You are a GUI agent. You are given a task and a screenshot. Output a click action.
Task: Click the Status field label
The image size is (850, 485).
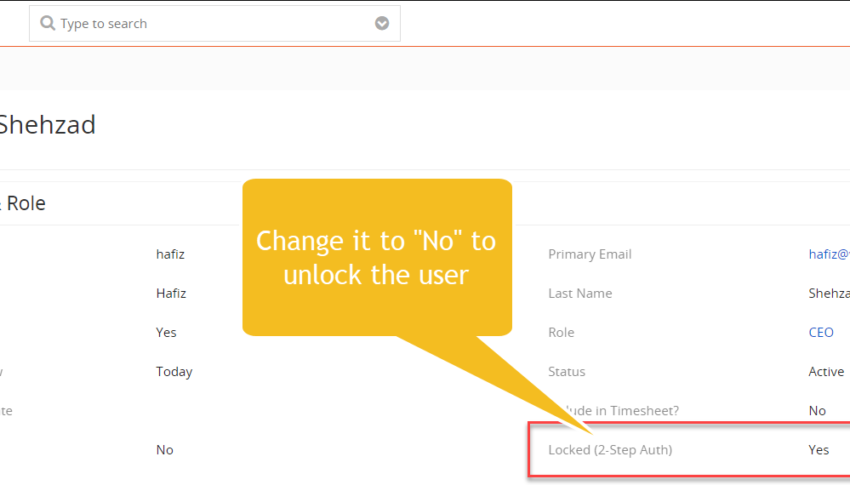566,372
